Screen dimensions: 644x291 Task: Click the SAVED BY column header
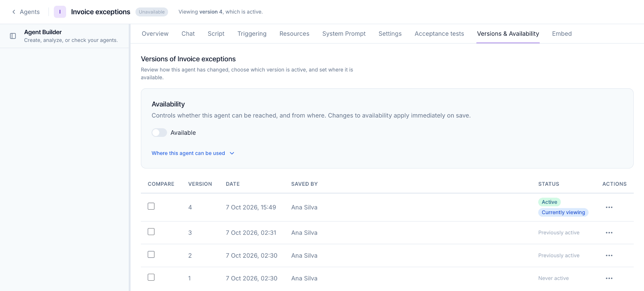pos(304,184)
